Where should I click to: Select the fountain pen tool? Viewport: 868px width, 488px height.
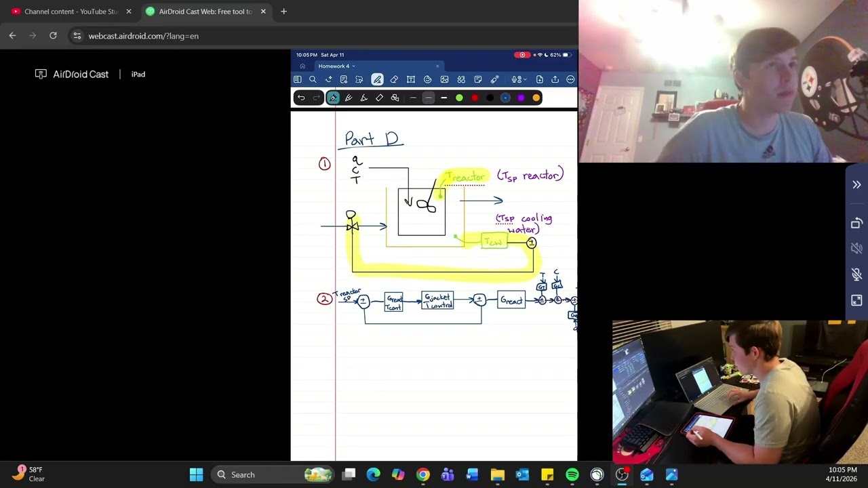[x=333, y=98]
